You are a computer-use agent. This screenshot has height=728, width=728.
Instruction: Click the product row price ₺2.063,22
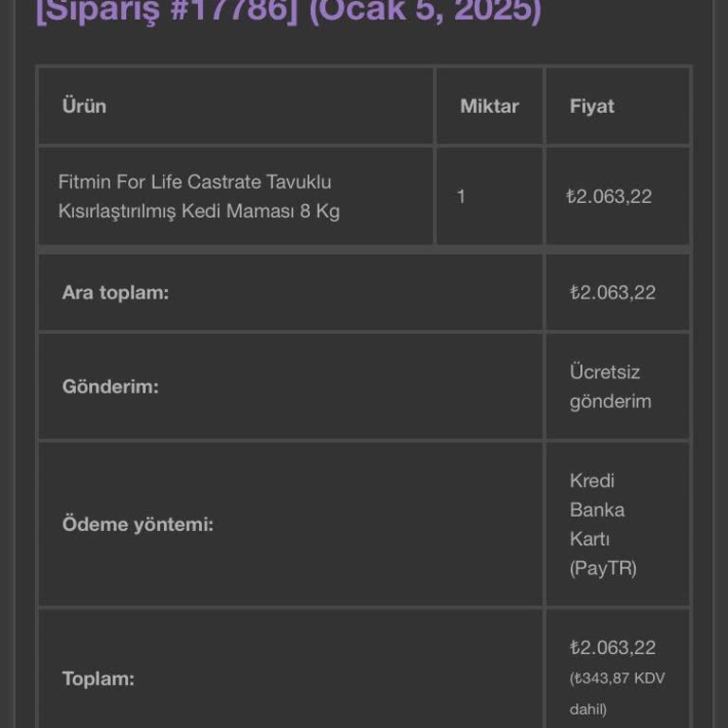click(609, 196)
